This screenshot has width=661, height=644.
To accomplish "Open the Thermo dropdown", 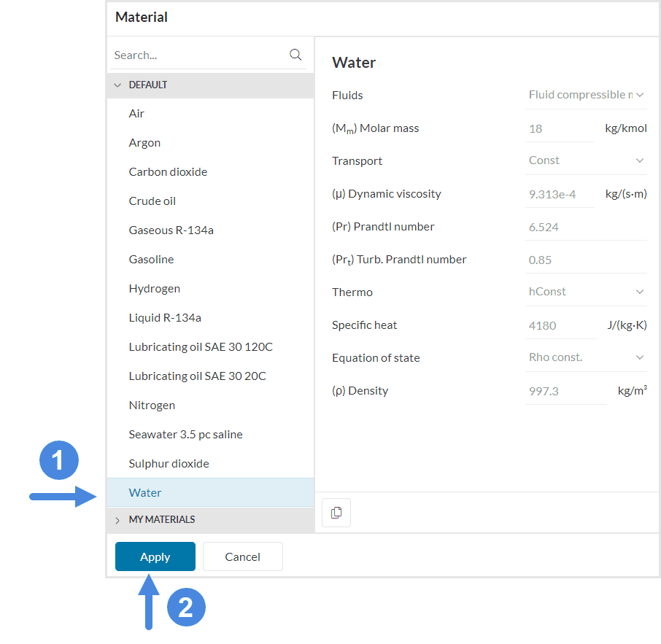I will [x=586, y=292].
